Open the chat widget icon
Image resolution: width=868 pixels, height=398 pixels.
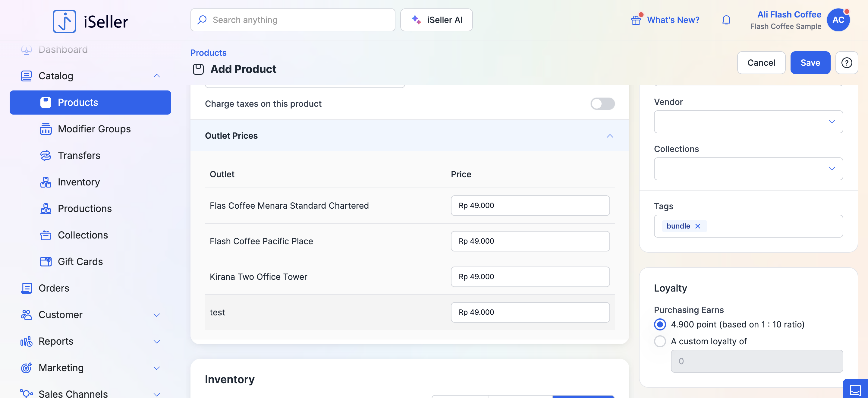(855, 390)
